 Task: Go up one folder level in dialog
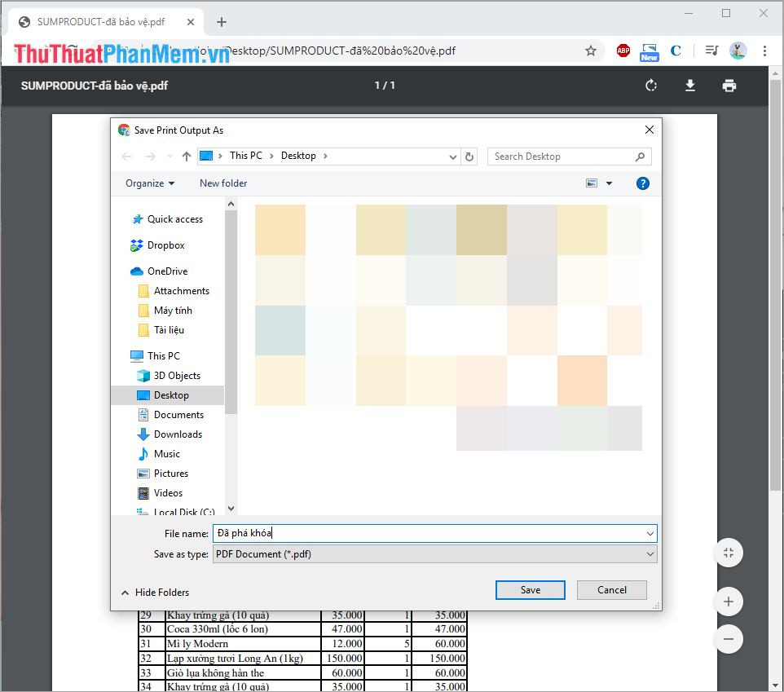coord(187,156)
